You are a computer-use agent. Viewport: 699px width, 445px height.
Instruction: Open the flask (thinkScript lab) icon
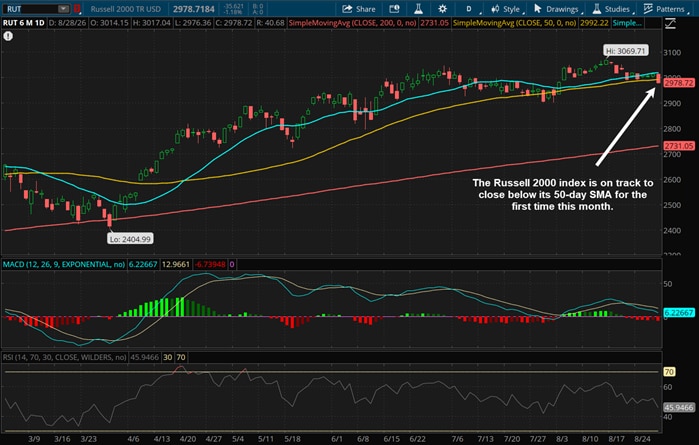click(418, 9)
